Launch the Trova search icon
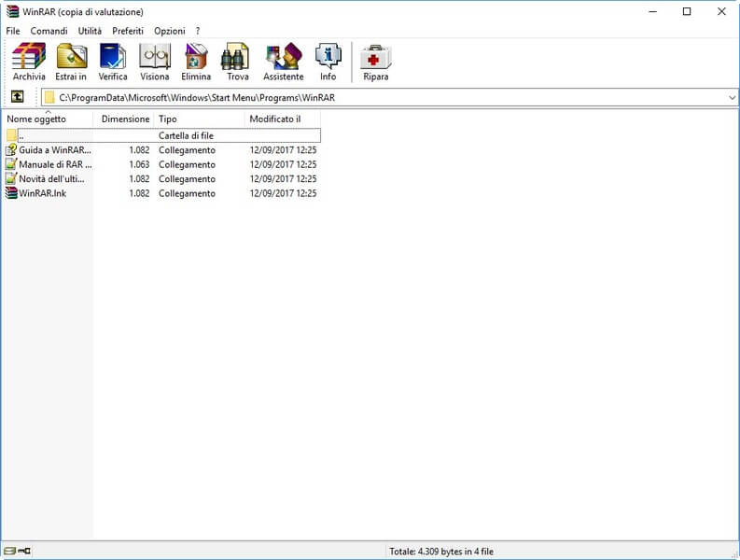Viewport: 740px width, 560px height. [235, 56]
